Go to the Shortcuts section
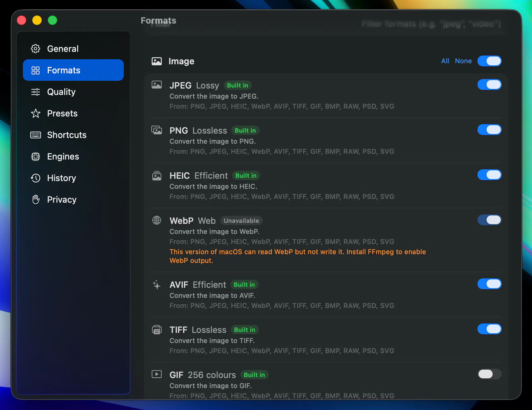The width and height of the screenshot is (532, 410). pyautogui.click(x=73, y=135)
